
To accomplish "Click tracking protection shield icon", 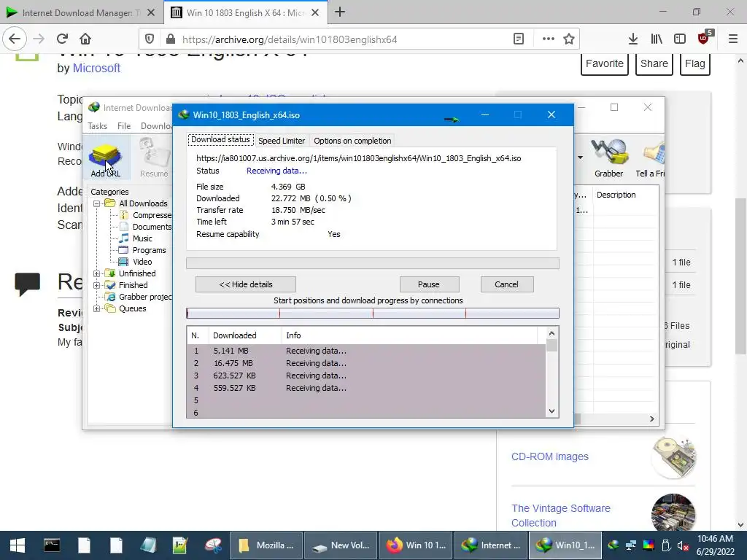I will [149, 39].
